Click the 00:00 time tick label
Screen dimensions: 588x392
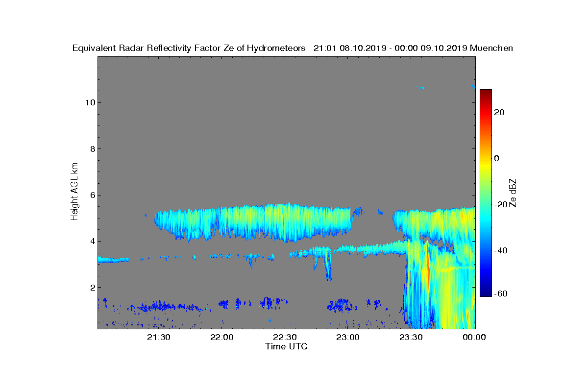[x=474, y=337]
